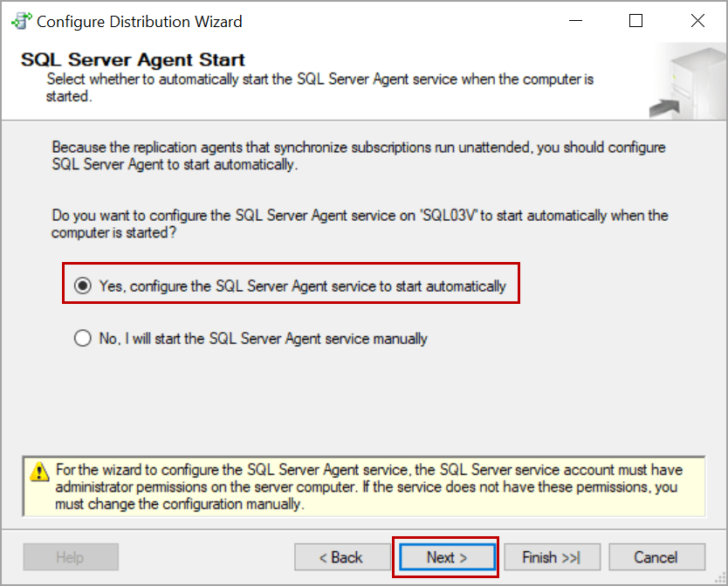
Task: Close the wizard using the X button
Action: (697, 20)
